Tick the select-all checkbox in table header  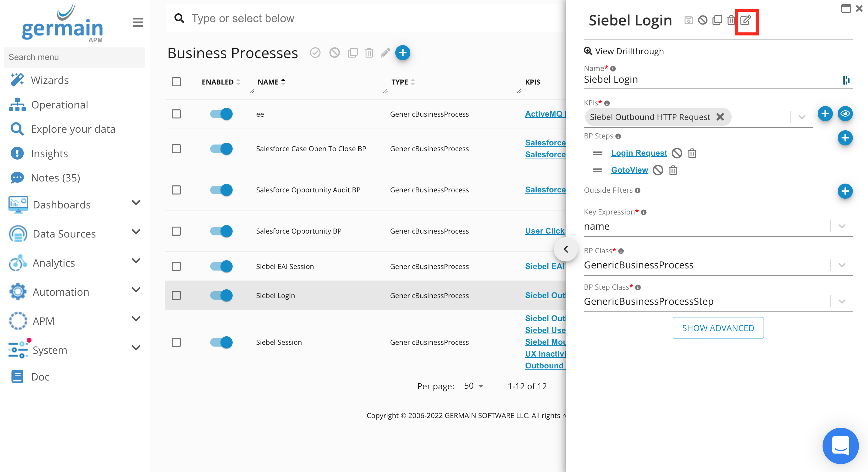point(176,82)
